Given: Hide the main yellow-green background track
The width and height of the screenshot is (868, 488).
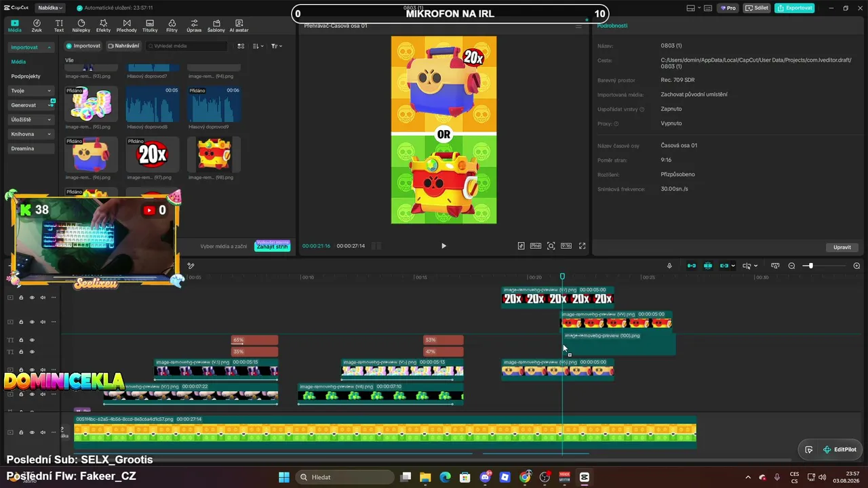Looking at the screenshot, I should tap(32, 432).
